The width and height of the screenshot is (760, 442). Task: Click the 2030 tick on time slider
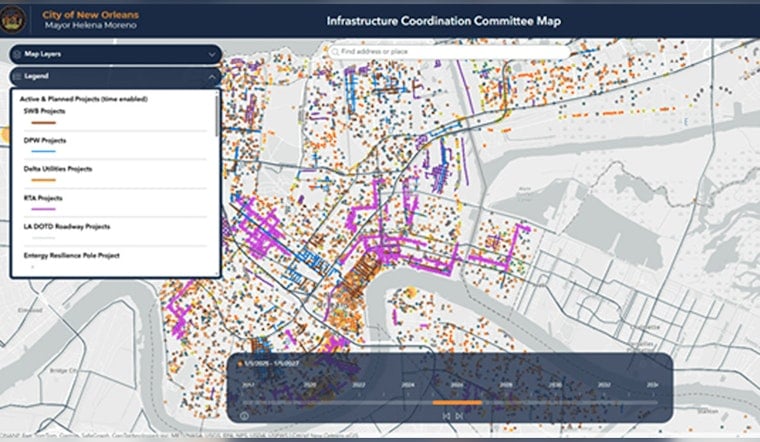[x=555, y=385]
